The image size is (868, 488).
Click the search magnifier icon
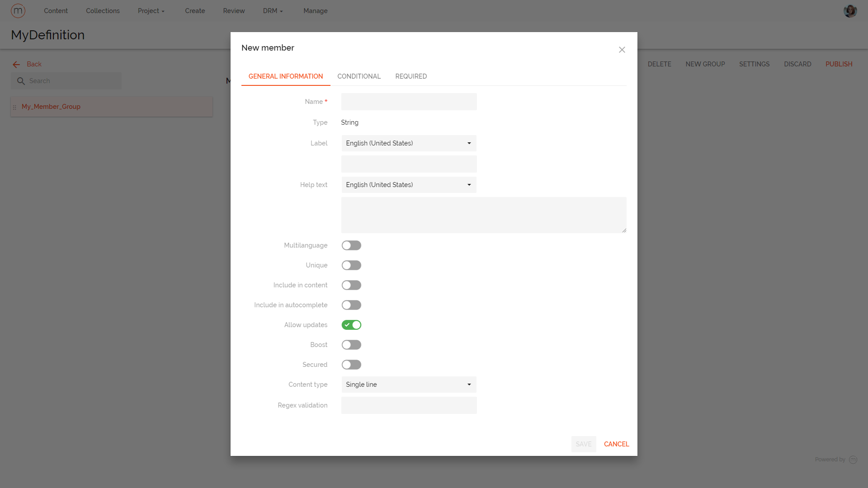[21, 80]
